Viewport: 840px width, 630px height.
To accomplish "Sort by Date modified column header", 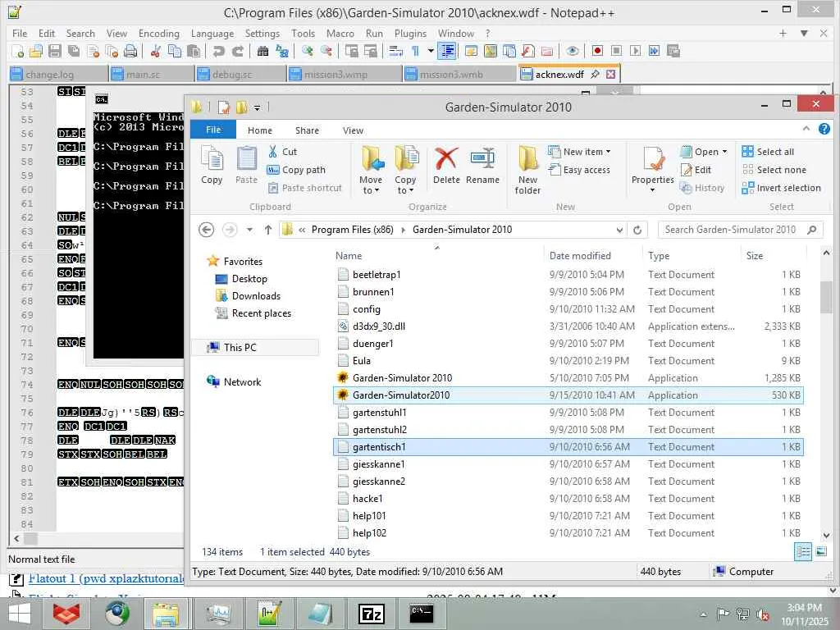I will 580,256.
